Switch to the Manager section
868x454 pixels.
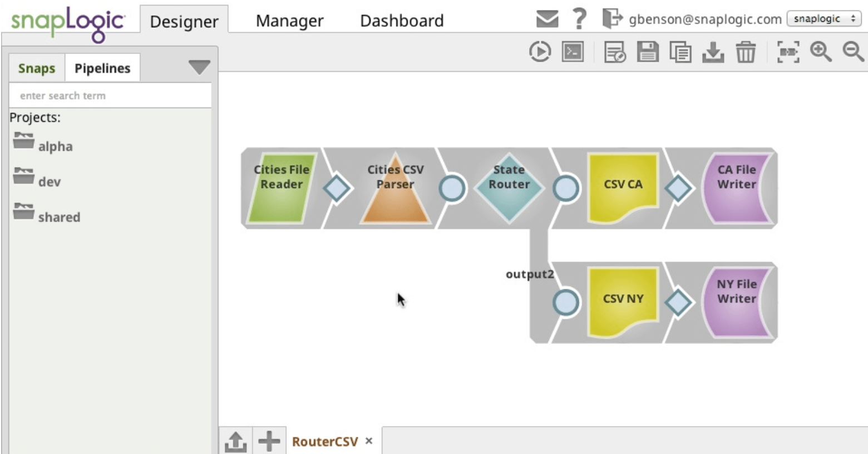[x=289, y=21]
